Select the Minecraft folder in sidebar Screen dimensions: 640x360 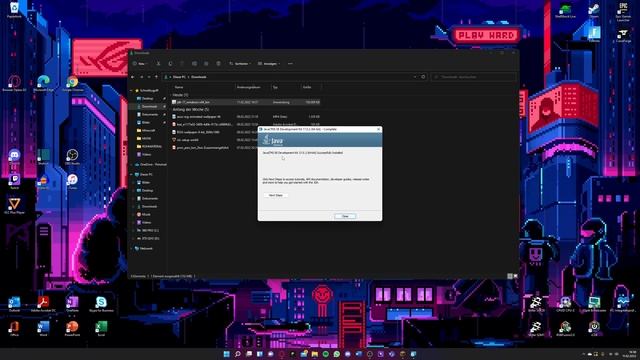148,130
